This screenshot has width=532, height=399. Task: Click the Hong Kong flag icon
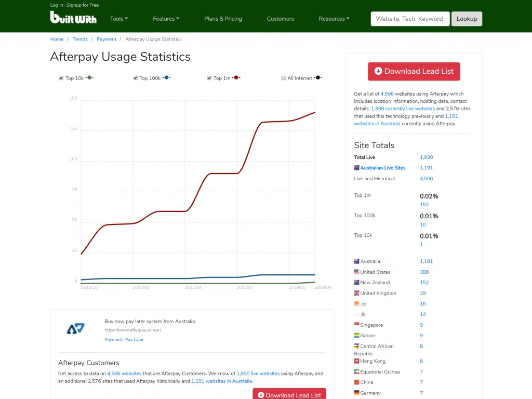(357, 361)
